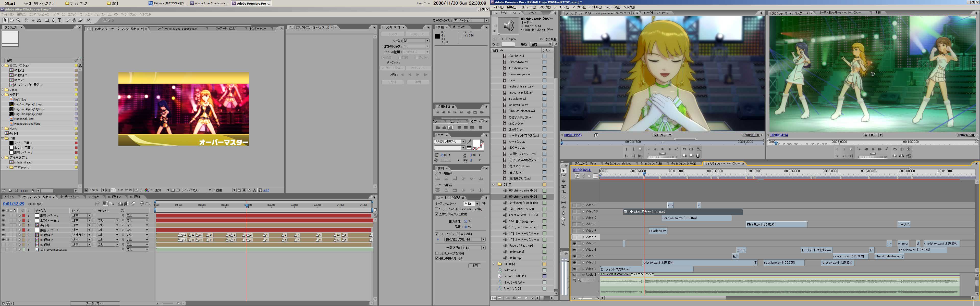Select the Hand tool in Premiere timeline tools
Screen dimensions: 980x306
coord(563,219)
